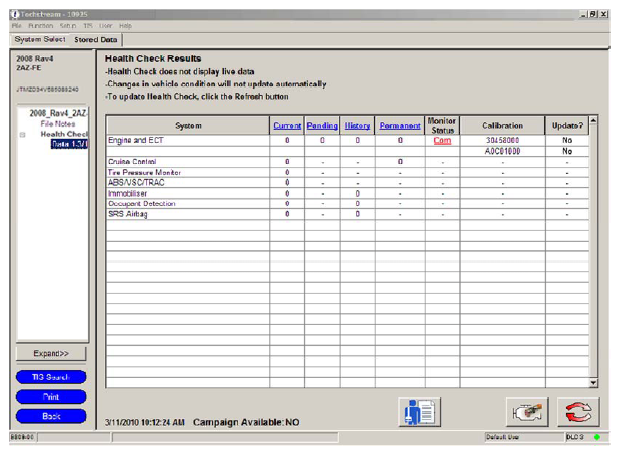Open the Current column header link
Screen dimensions: 620x455
point(287,126)
